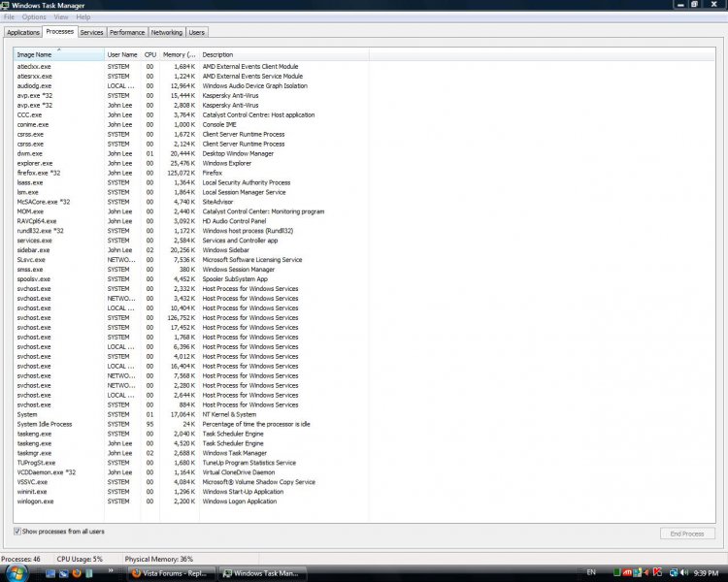728x582 pixels.
Task: Select RAVCpl64.exe process row
Action: 191,221
